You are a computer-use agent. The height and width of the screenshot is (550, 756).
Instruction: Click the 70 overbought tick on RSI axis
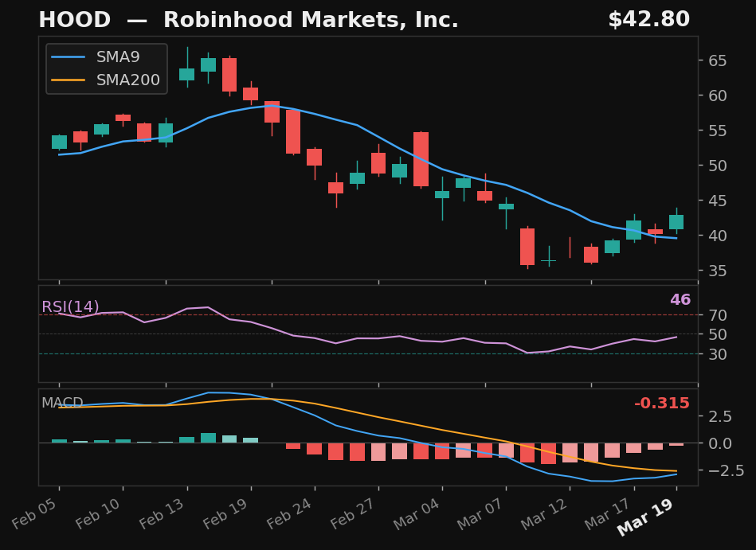pyautogui.click(x=718, y=315)
